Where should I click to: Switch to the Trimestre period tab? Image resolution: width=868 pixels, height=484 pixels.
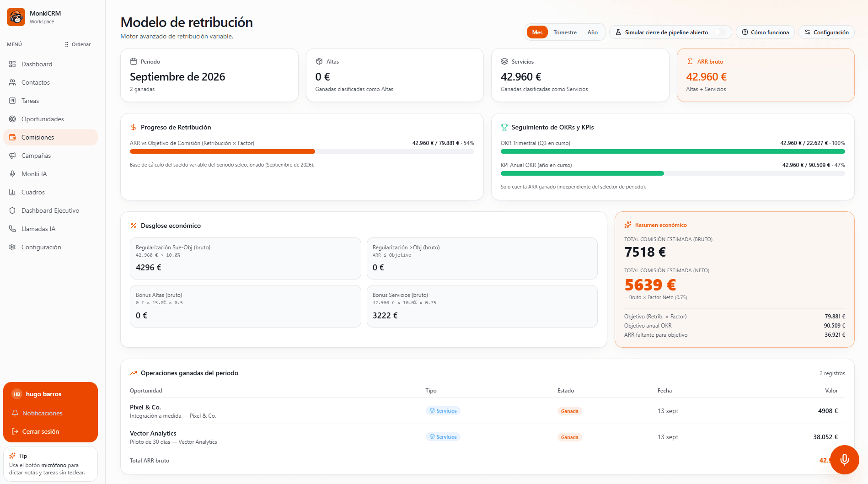point(565,32)
